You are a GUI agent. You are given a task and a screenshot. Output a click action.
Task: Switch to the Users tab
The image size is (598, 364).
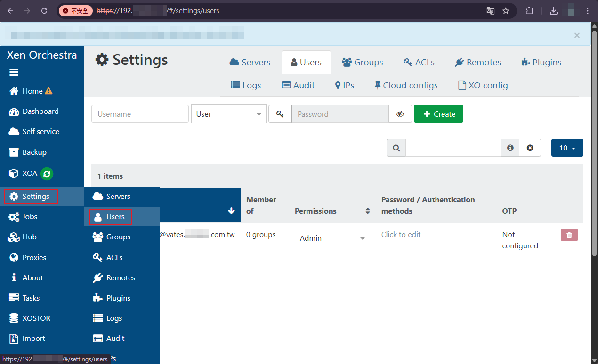306,62
